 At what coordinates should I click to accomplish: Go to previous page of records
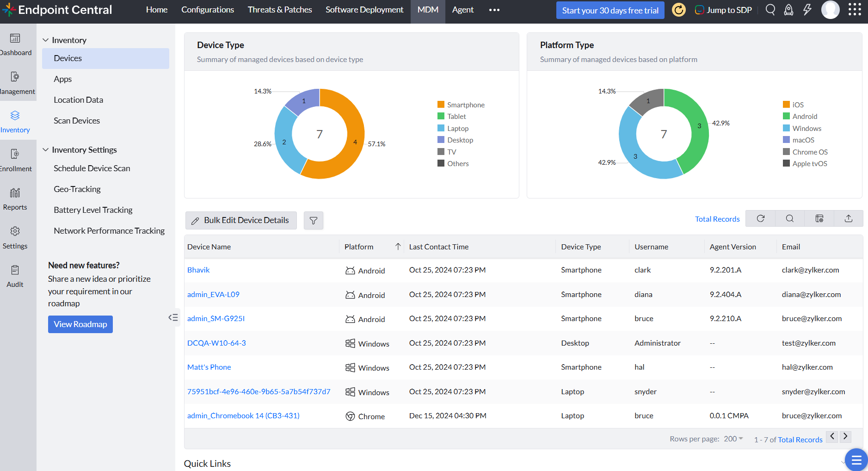(832, 436)
